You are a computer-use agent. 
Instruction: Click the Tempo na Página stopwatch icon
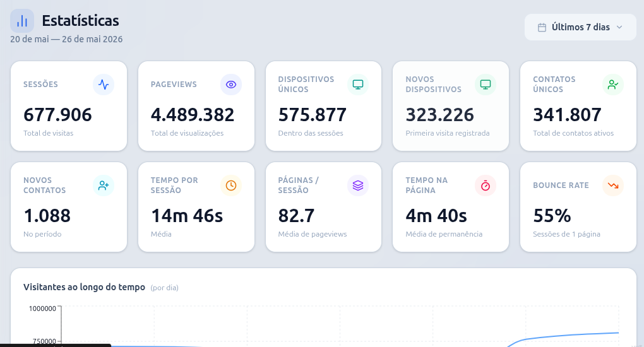[x=486, y=185]
